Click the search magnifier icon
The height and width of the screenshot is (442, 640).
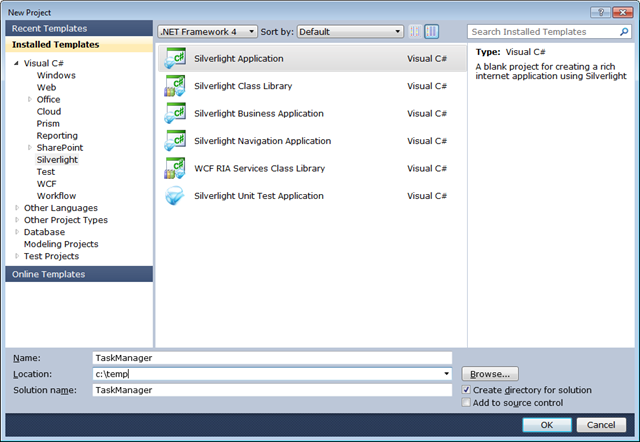click(624, 32)
